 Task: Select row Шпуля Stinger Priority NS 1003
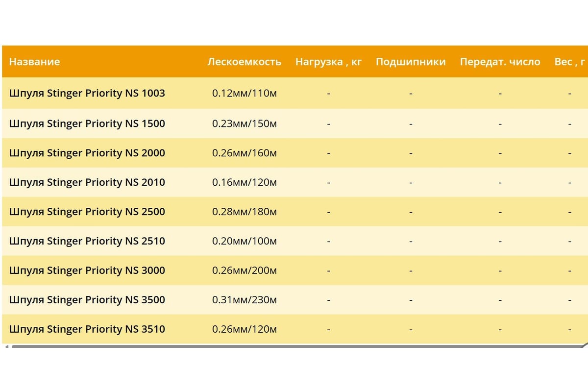(87, 93)
